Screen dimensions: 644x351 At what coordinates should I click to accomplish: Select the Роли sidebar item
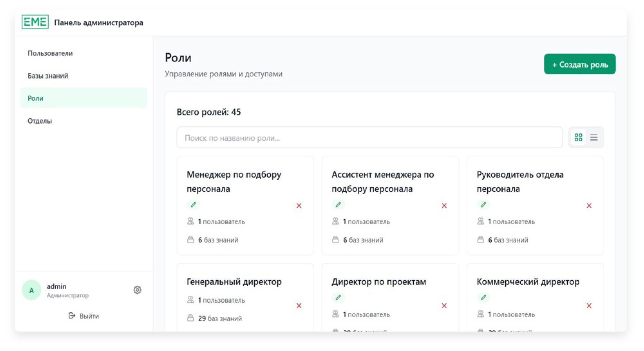tap(35, 99)
